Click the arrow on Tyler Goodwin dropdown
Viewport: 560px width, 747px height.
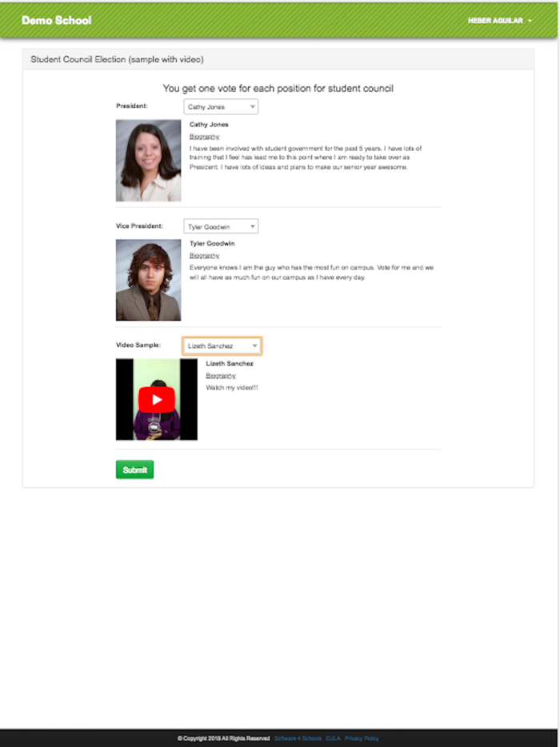(x=252, y=226)
